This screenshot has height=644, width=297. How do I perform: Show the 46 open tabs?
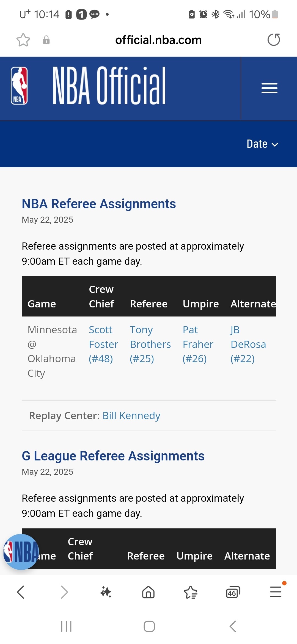(x=233, y=592)
